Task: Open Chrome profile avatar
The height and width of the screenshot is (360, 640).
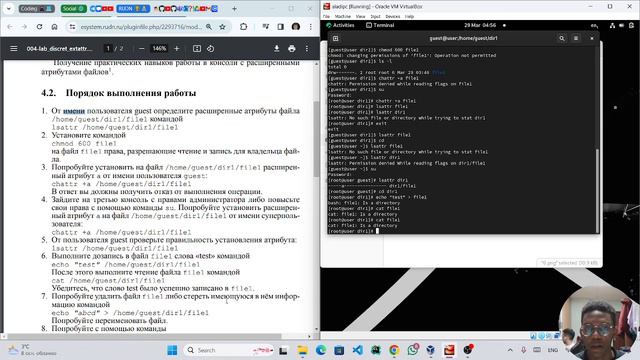Action: (x=296, y=27)
